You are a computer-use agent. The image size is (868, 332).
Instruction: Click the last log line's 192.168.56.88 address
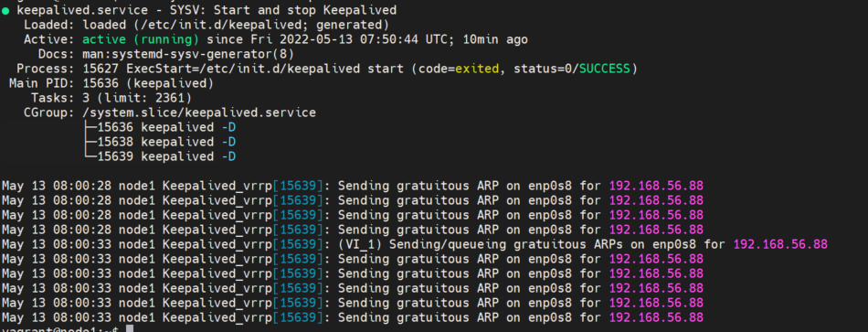tap(656, 317)
